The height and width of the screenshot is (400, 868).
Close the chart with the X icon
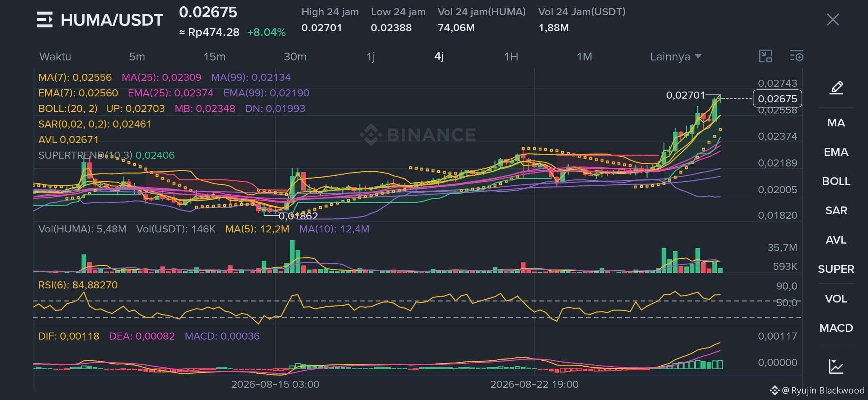pos(833,20)
